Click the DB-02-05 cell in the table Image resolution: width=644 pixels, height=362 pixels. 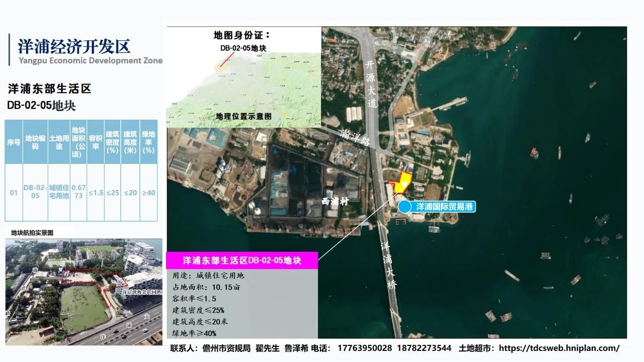(x=35, y=192)
